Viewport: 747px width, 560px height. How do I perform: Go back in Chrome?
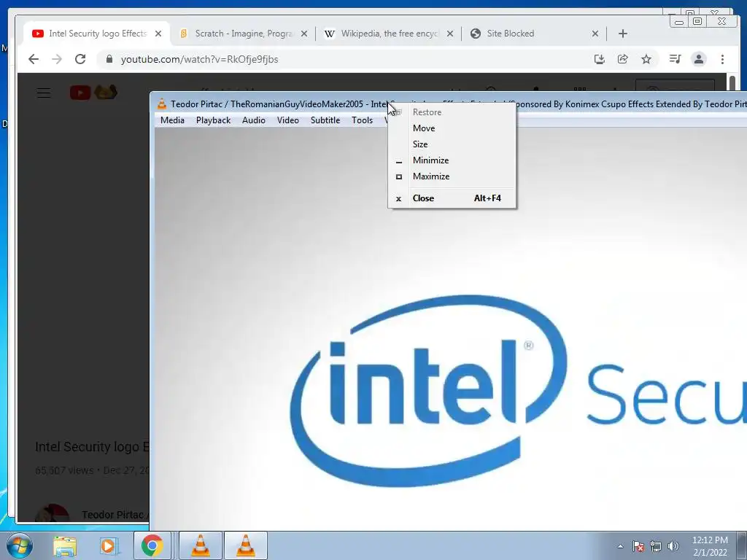coord(34,59)
